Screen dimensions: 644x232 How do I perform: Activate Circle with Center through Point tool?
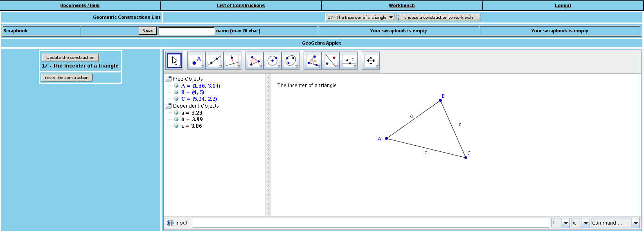(x=272, y=61)
